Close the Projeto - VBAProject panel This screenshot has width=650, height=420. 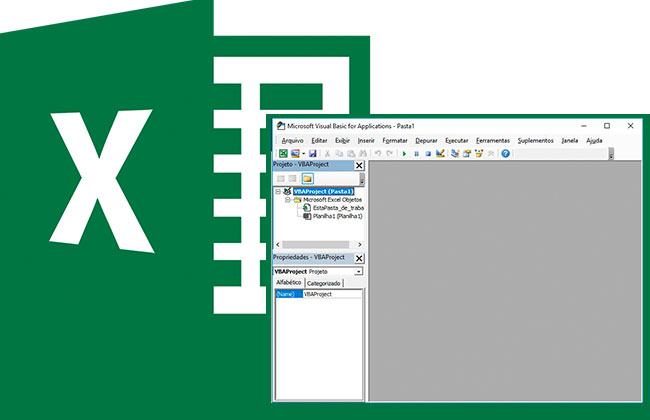(359, 165)
